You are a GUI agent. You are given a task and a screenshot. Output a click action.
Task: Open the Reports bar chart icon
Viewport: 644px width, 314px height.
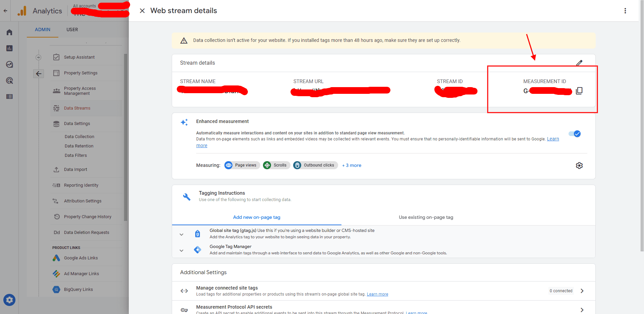coord(9,48)
